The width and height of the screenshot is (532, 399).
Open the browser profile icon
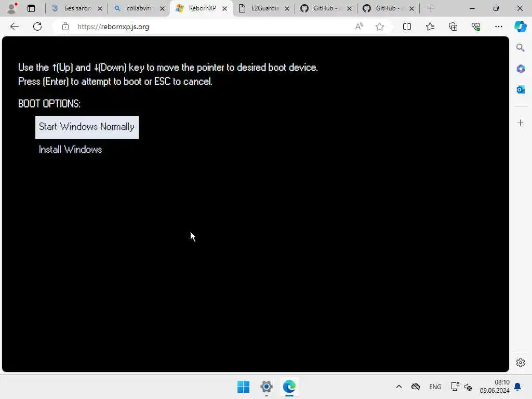click(x=12, y=8)
